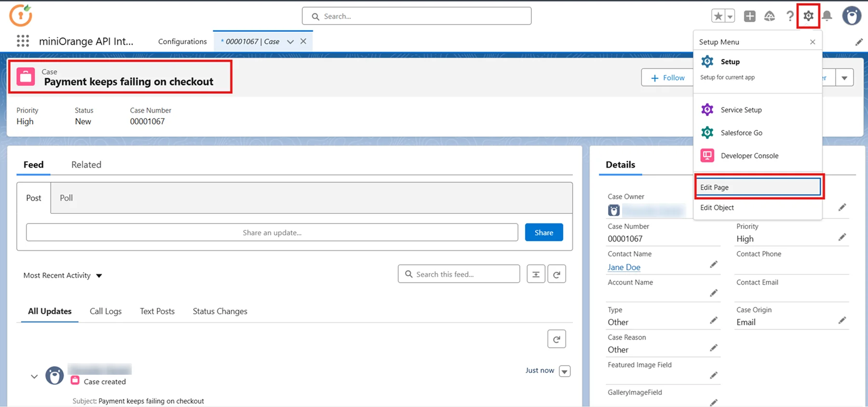This screenshot has height=407, width=868.
Task: Click the miniOrange logo
Action: pyautogui.click(x=21, y=15)
